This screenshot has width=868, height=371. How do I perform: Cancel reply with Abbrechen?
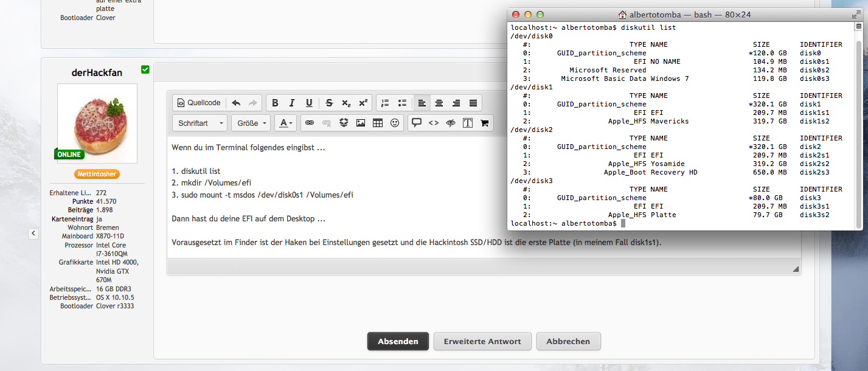point(568,341)
